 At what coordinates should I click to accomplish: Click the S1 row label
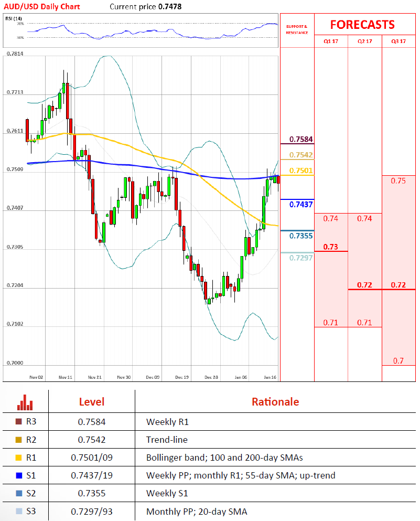(x=31, y=475)
